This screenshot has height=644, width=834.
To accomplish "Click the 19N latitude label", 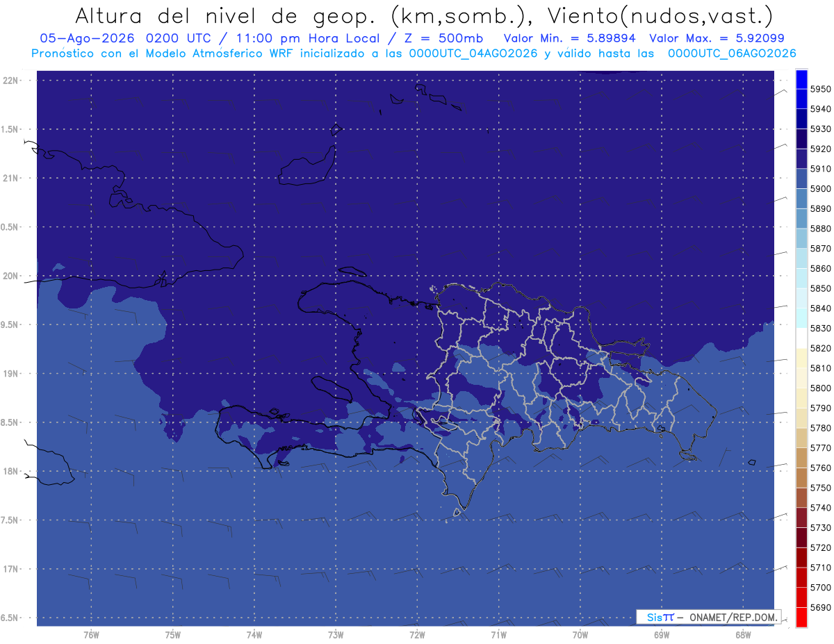I will pos(10,374).
